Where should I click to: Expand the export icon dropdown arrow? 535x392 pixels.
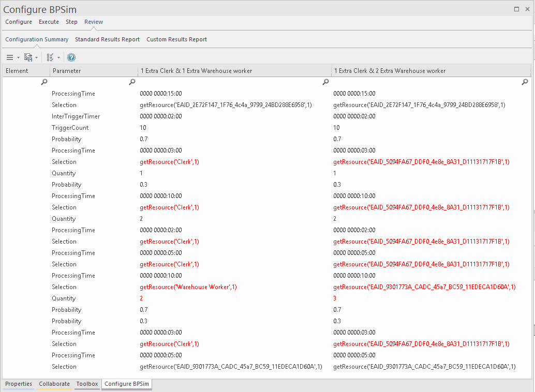point(36,58)
